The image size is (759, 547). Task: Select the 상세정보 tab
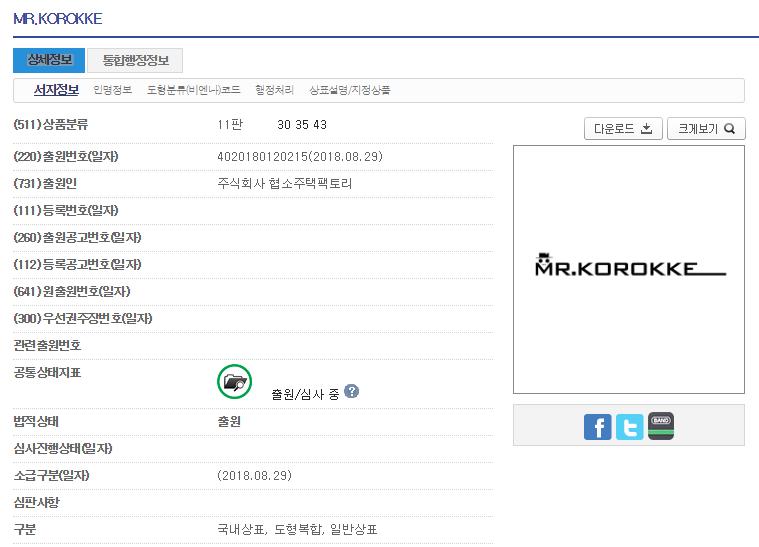tap(49, 60)
